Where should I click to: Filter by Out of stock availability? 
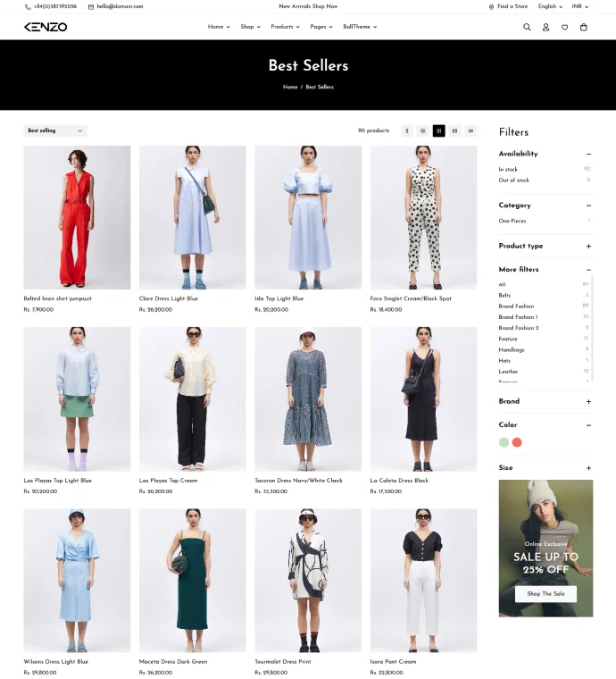point(514,180)
